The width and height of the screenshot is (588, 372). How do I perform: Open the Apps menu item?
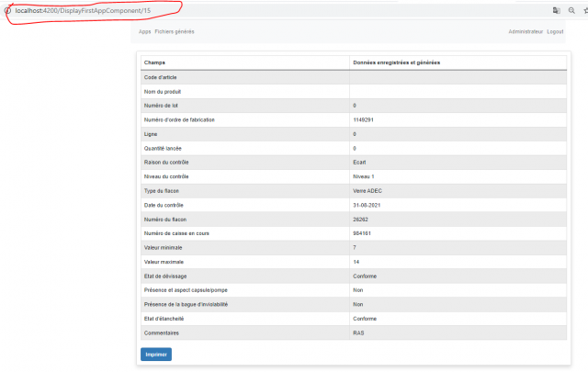(144, 31)
